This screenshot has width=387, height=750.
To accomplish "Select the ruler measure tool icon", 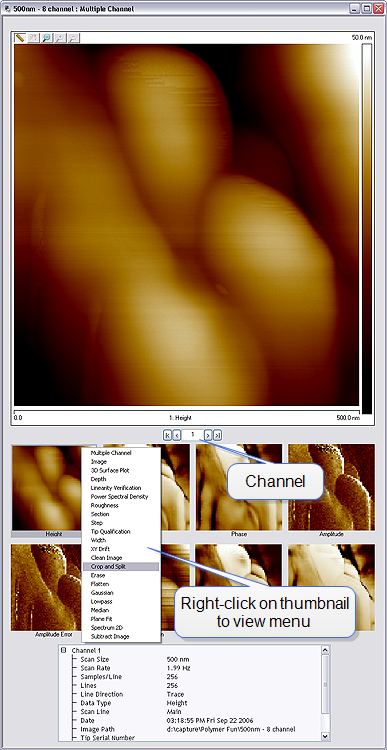I will [x=20, y=38].
